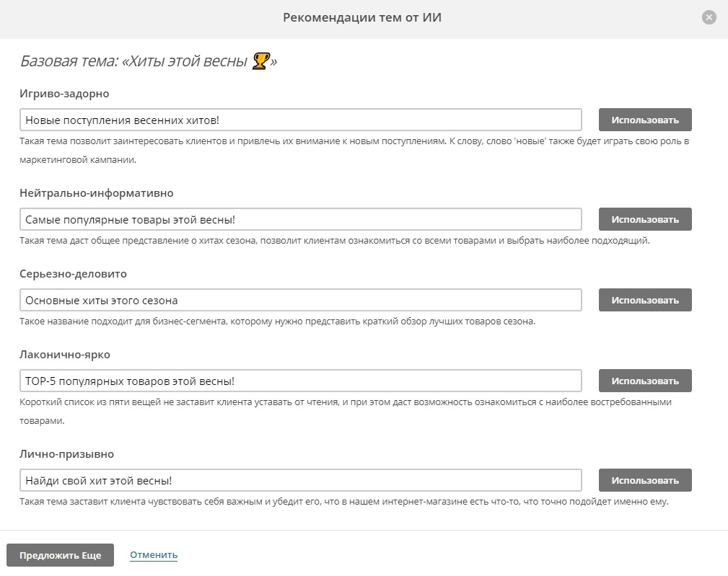Use the 'Самые популярные товары этой весны!' suggestion
The height and width of the screenshot is (576, 728).
pos(644,219)
